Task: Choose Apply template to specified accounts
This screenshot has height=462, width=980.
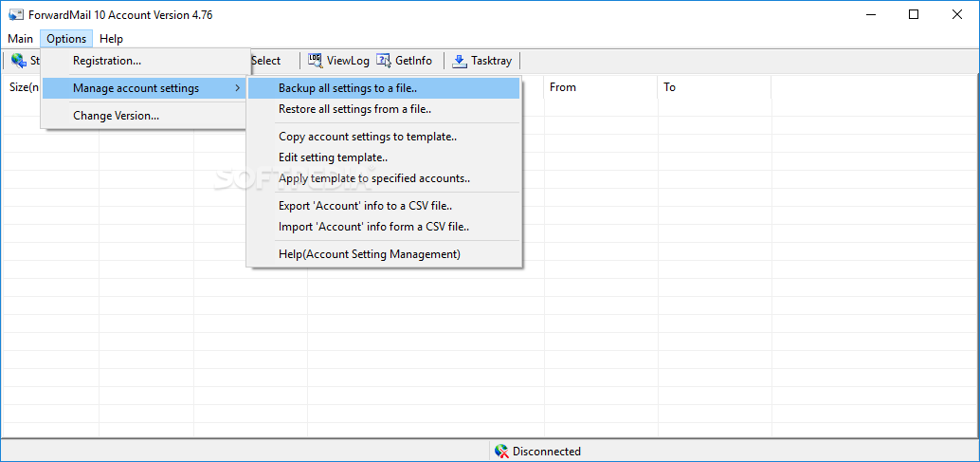Action: [x=384, y=178]
